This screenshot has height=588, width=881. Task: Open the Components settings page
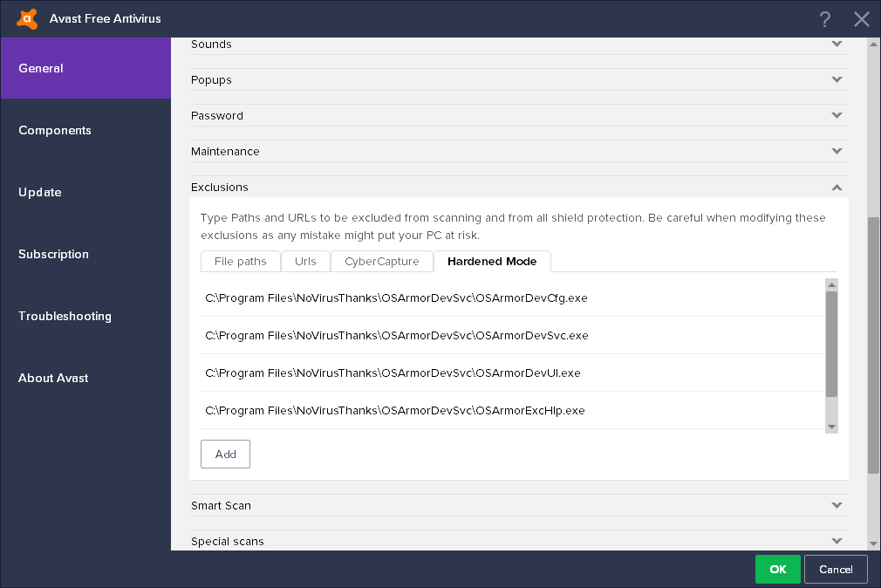pos(55,130)
